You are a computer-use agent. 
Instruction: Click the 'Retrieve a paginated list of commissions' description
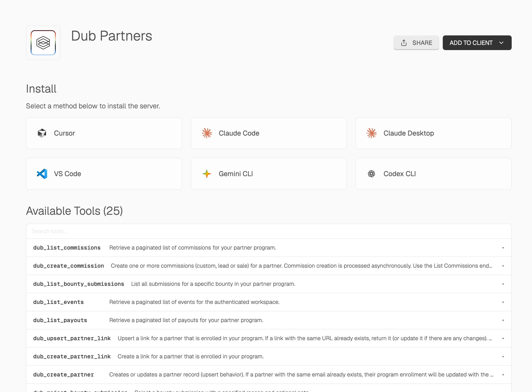192,248
